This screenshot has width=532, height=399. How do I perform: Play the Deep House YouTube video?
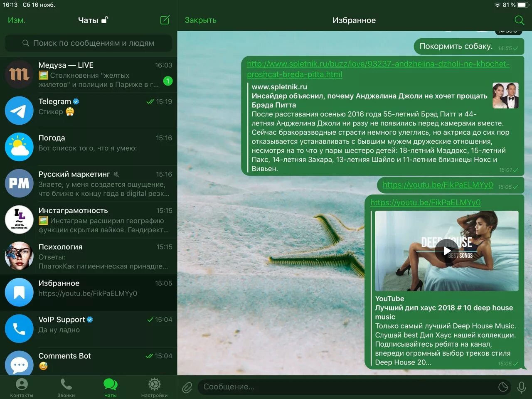point(446,251)
